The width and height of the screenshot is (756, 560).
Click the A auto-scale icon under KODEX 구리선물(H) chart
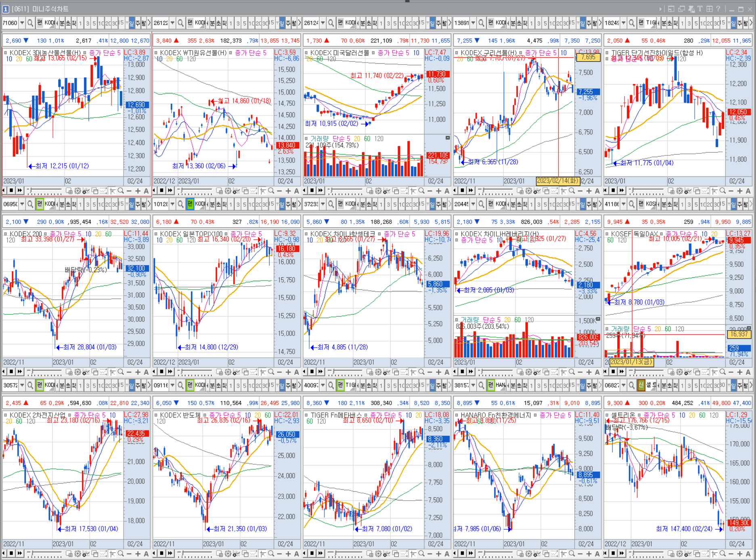click(x=597, y=191)
